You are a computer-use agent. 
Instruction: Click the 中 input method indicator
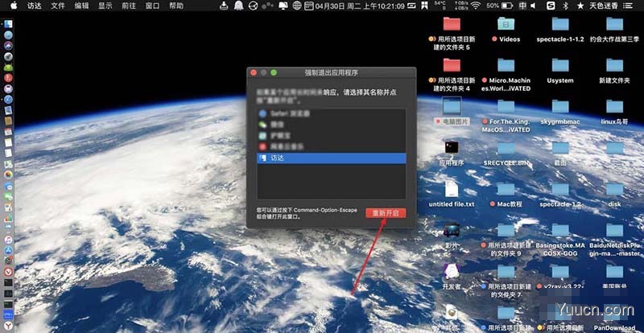click(x=522, y=6)
